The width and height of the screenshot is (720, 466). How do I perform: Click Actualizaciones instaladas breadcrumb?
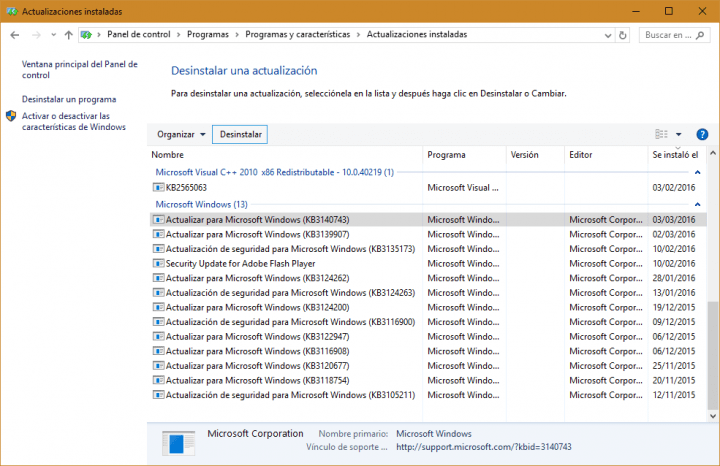coord(416,34)
